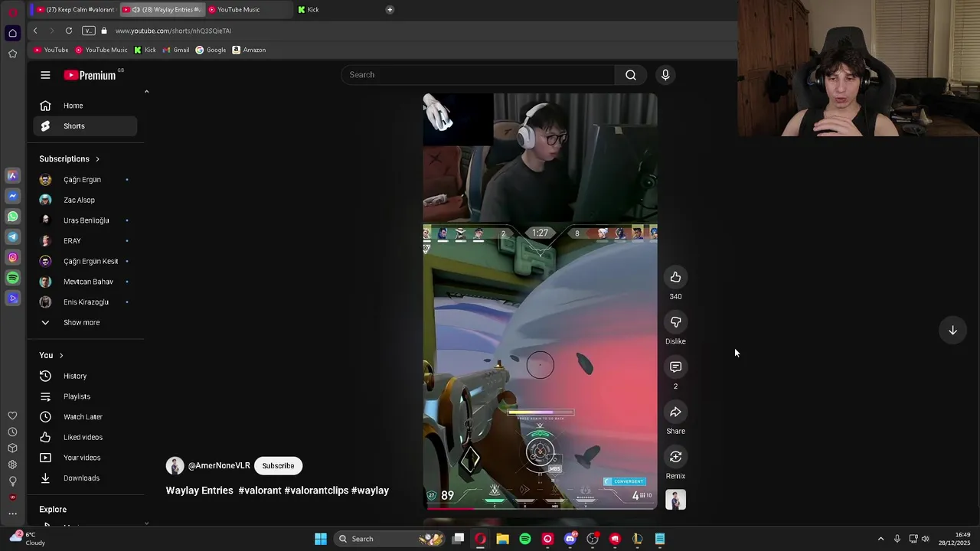Click the #wayway hashtag link
This screenshot has width=980, height=551.
[370, 491]
